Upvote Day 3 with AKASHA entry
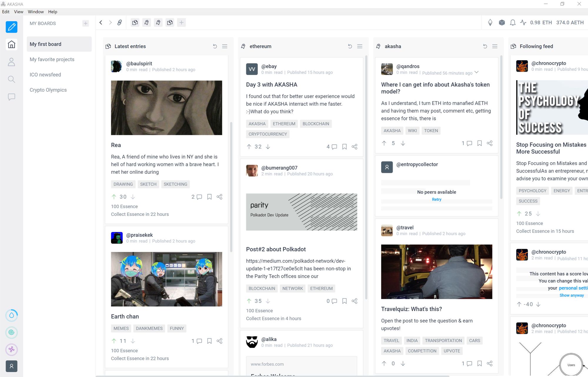 coord(249,146)
